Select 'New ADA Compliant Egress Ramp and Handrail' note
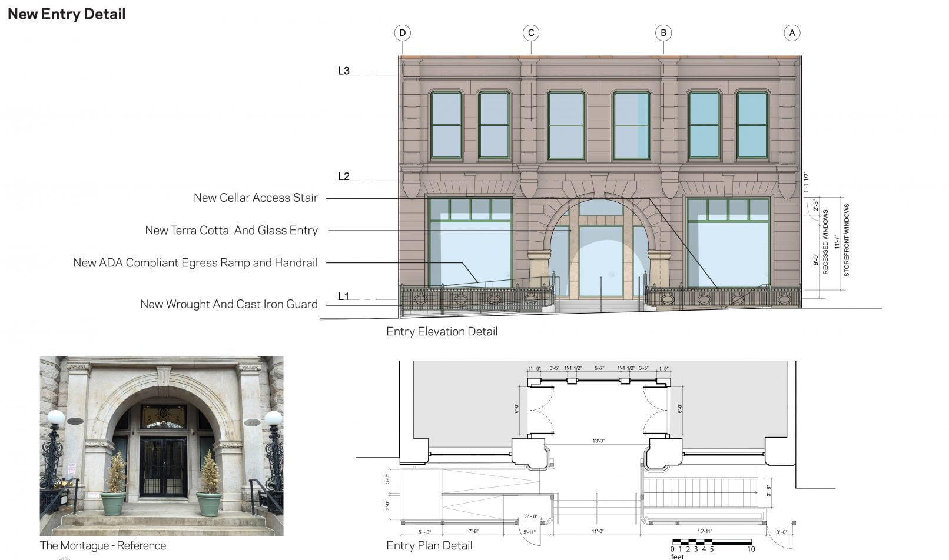The image size is (949, 560). pyautogui.click(x=195, y=263)
